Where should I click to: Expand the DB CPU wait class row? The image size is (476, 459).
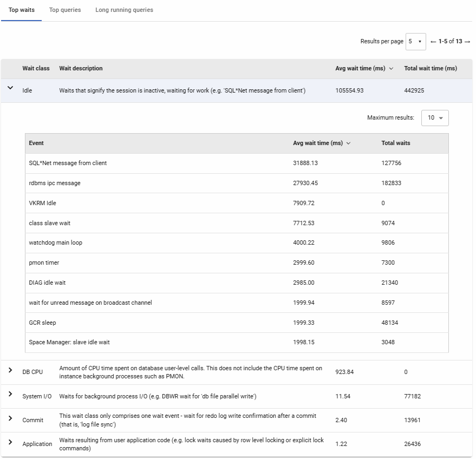coord(10,370)
